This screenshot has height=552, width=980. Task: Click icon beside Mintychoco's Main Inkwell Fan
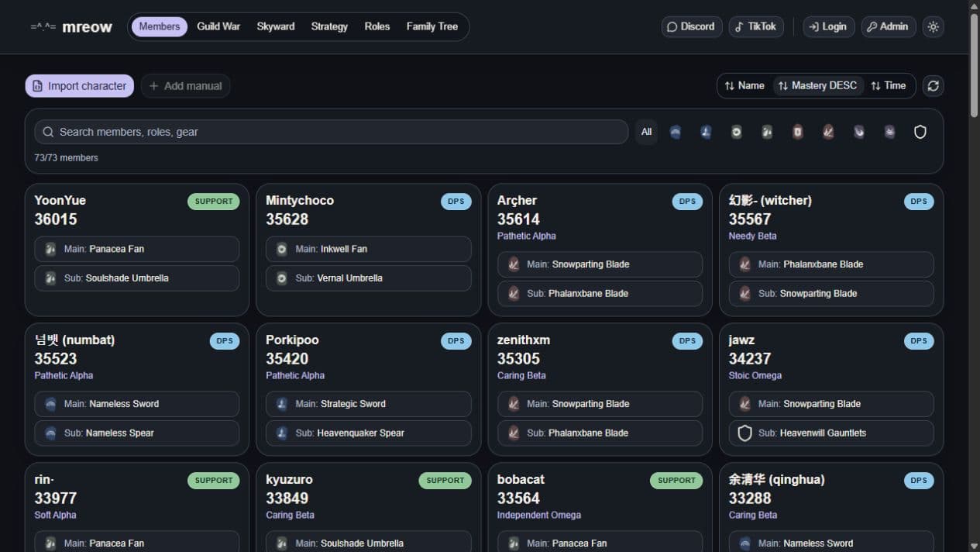[282, 249]
